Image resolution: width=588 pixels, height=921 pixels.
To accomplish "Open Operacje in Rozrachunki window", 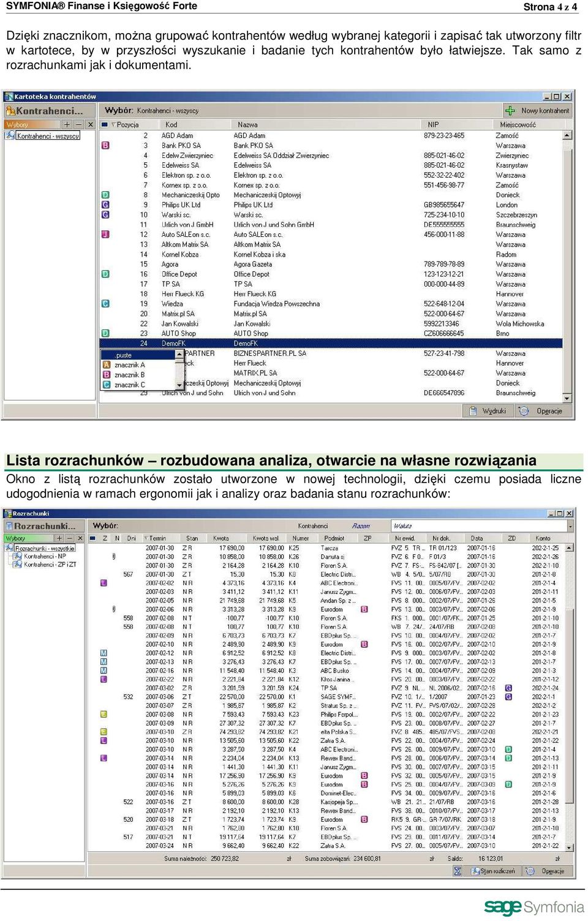I will [546, 871].
